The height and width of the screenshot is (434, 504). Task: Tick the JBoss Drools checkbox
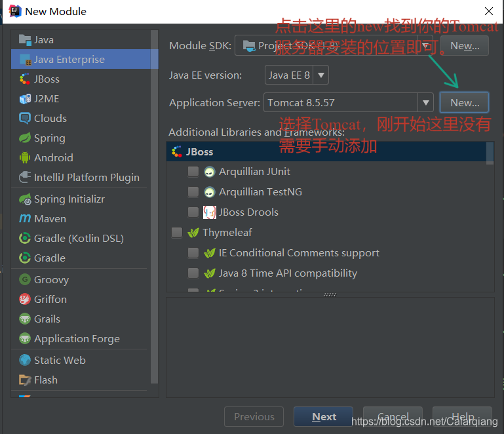coord(193,212)
